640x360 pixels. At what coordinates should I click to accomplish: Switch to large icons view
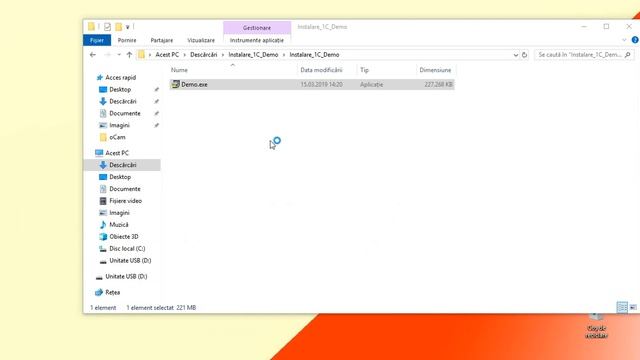pyautogui.click(x=633, y=307)
